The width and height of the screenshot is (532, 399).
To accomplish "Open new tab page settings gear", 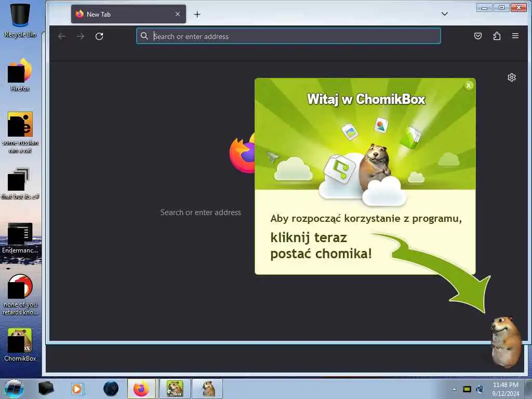I will pyautogui.click(x=512, y=78).
